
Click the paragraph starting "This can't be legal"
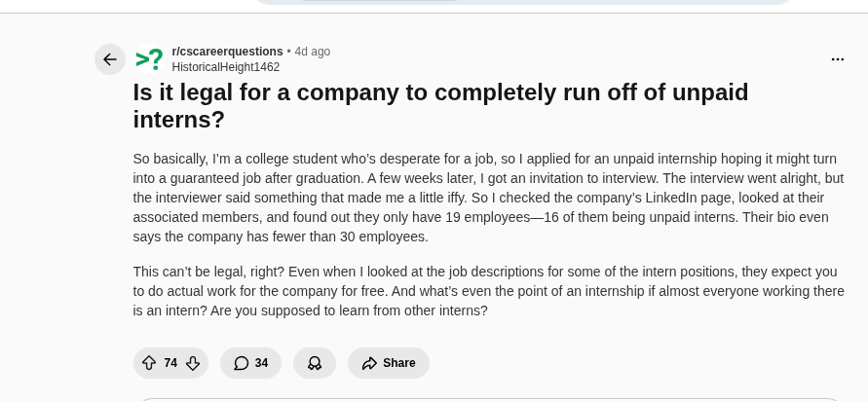click(488, 291)
